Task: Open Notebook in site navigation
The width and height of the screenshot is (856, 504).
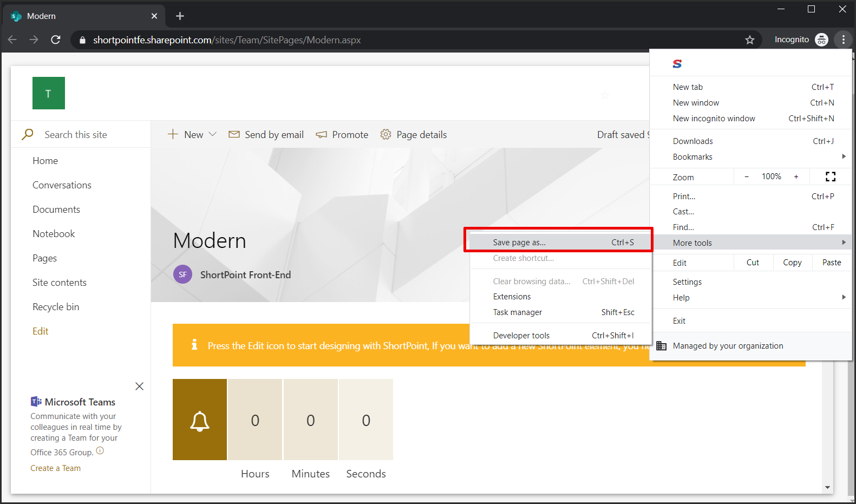Action: [54, 234]
